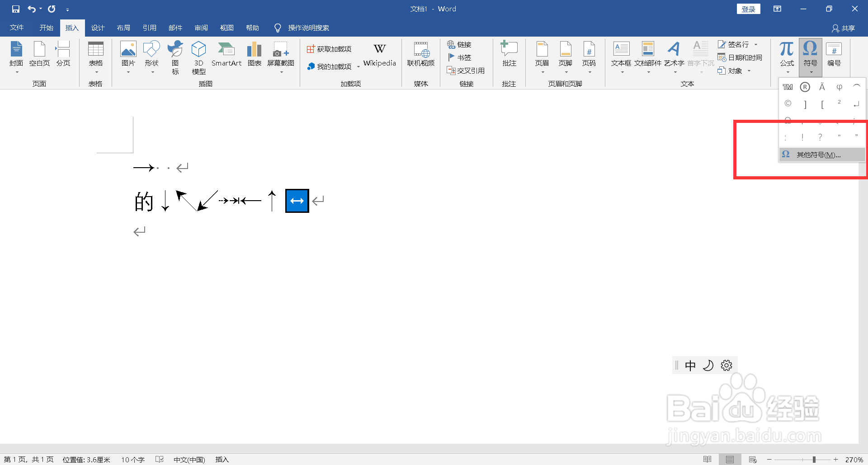Insert a picture (图片)
Image resolution: width=868 pixels, height=465 pixels.
pyautogui.click(x=128, y=57)
